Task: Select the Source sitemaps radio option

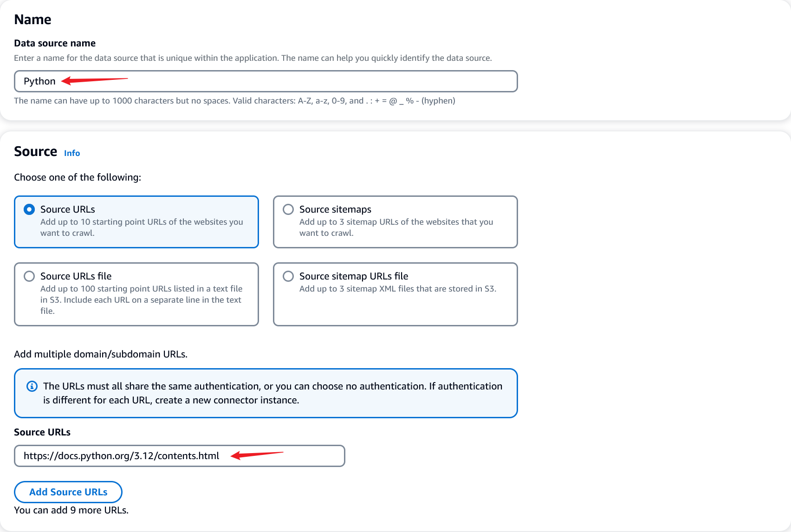Action: 288,209
